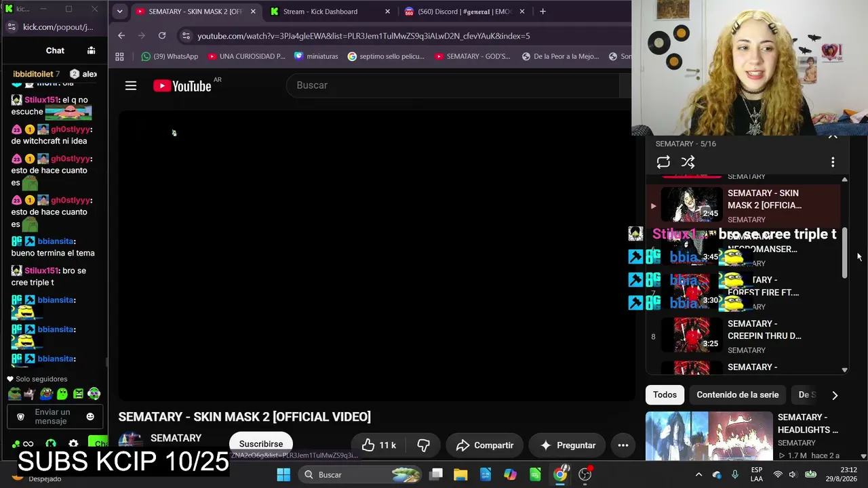868x488 pixels.
Task: Close the Discord tab
Action: pos(522,12)
